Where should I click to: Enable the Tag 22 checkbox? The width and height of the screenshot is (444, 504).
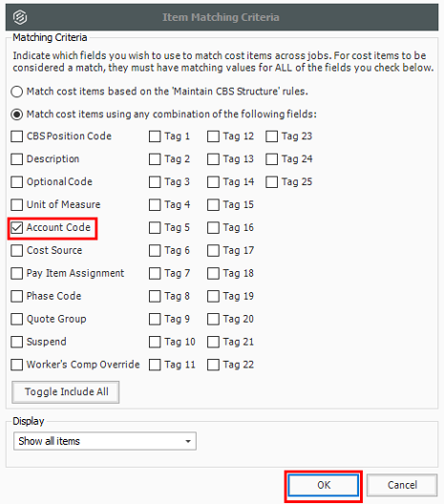213,365
